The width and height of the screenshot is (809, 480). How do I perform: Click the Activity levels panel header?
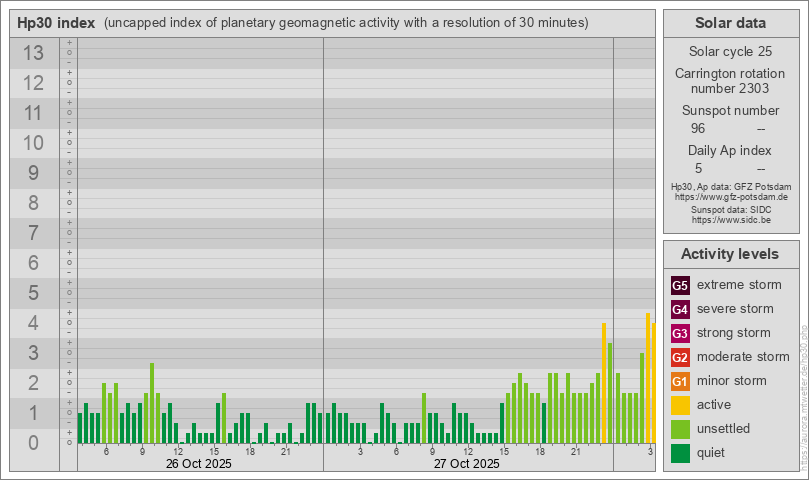coord(730,254)
